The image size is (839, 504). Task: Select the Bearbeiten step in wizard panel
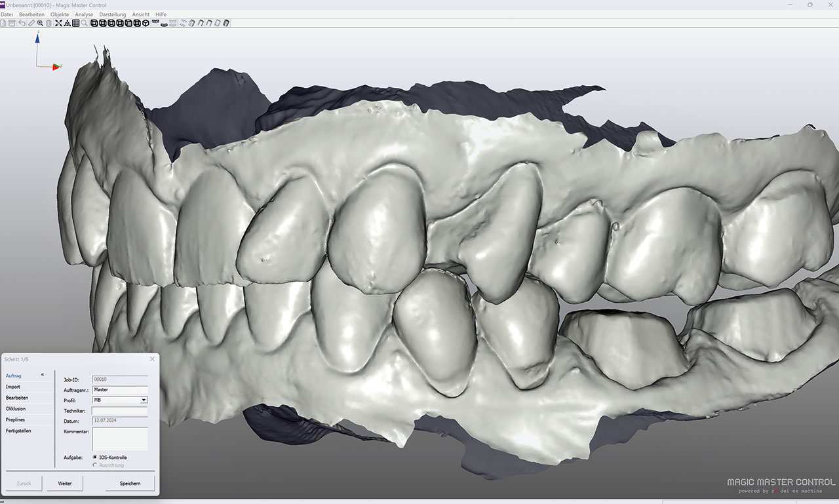17,398
